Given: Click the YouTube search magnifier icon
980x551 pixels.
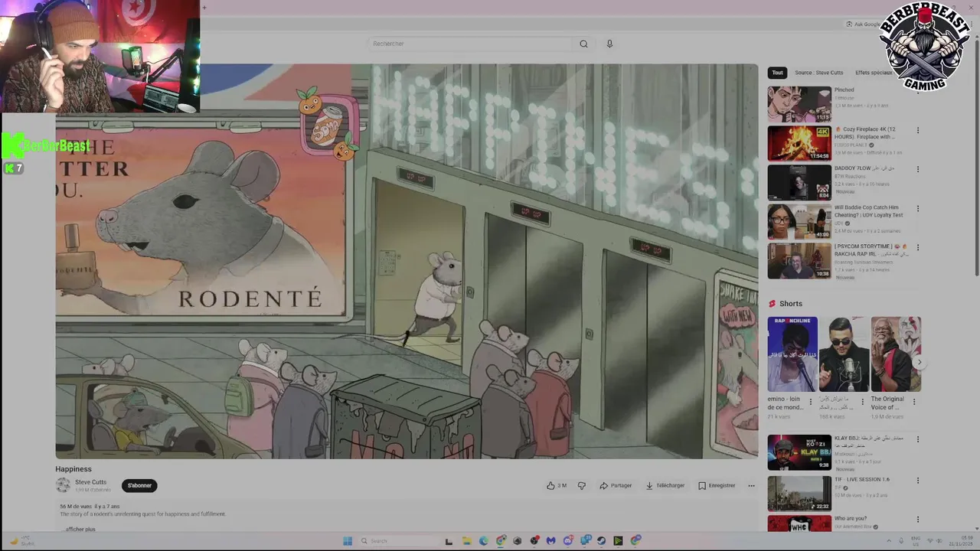Looking at the screenshot, I should 583,44.
